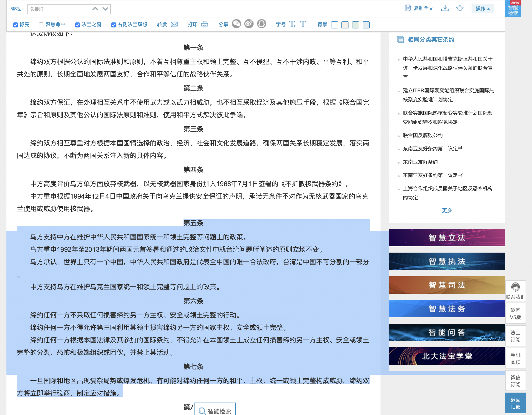The height and width of the screenshot is (415, 532).
Task: Toggle the 法宝之窗 checkbox
Action: [78, 25]
